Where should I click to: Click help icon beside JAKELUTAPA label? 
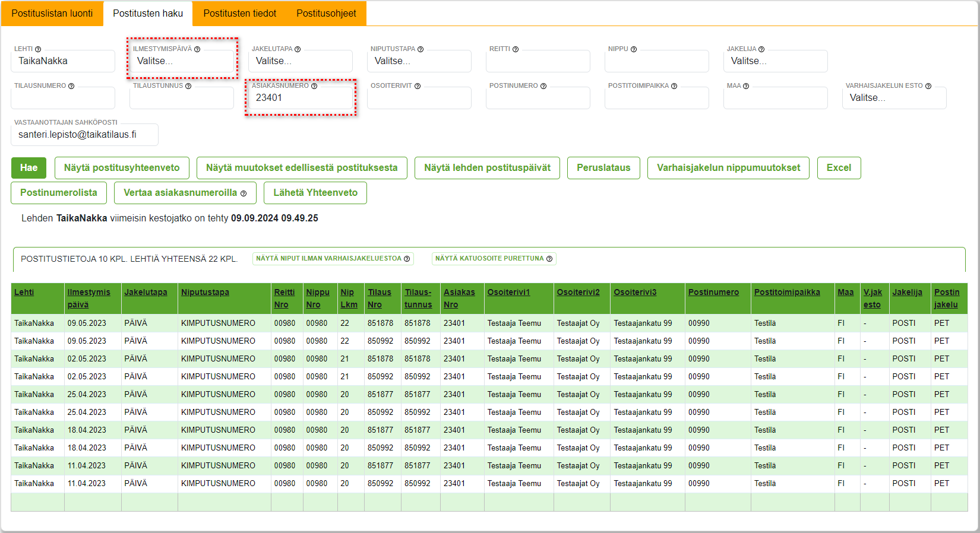tap(298, 49)
